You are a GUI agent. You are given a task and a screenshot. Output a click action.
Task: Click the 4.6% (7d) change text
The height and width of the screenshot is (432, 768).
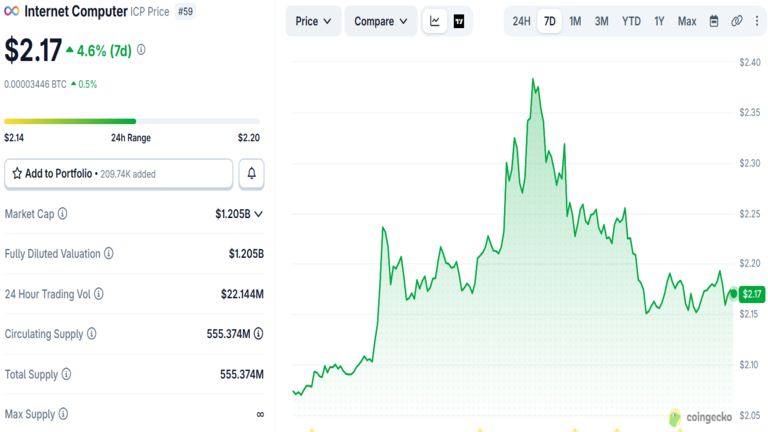104,50
